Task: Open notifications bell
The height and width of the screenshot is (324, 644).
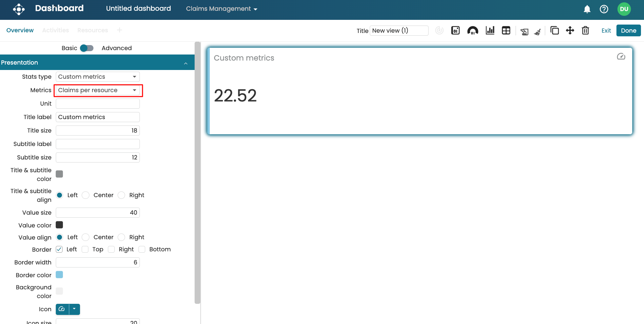Action: (x=587, y=9)
